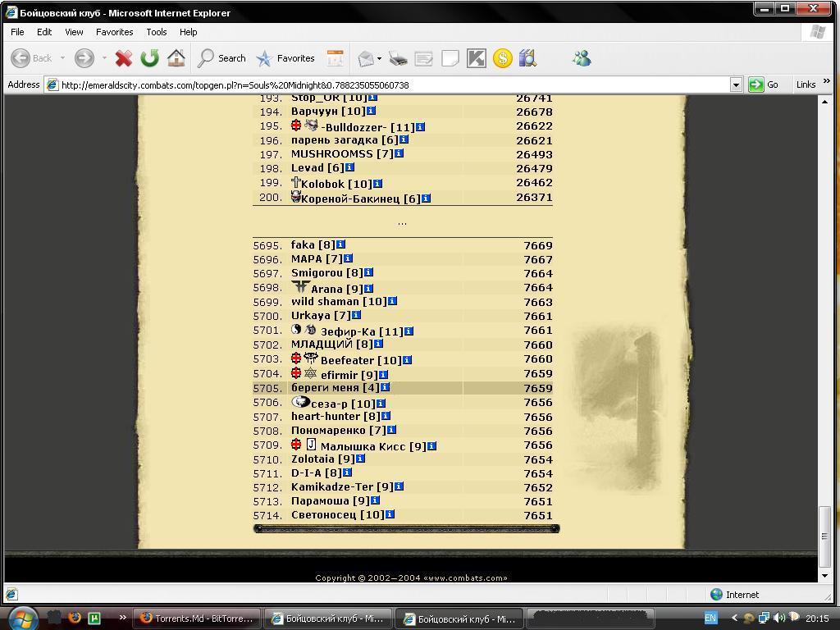The height and width of the screenshot is (630, 840).
Task: Expand the Links toolbar chevron
Action: tap(827, 81)
